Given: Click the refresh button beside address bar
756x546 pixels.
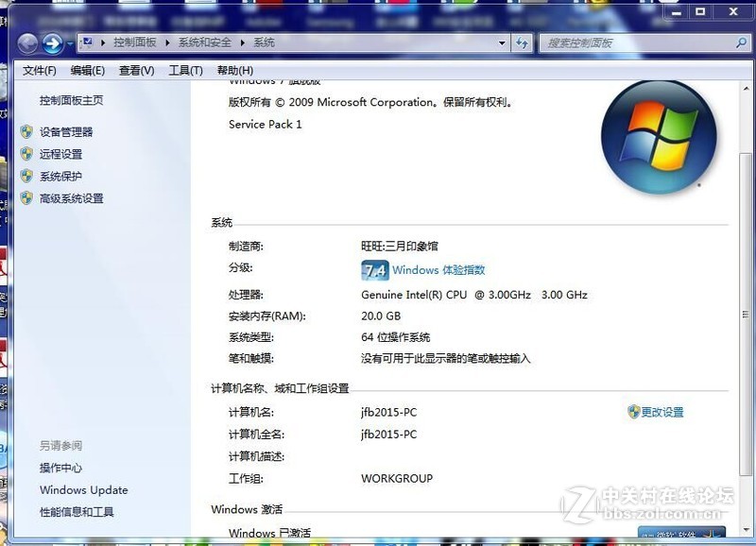Looking at the screenshot, I should point(522,43).
